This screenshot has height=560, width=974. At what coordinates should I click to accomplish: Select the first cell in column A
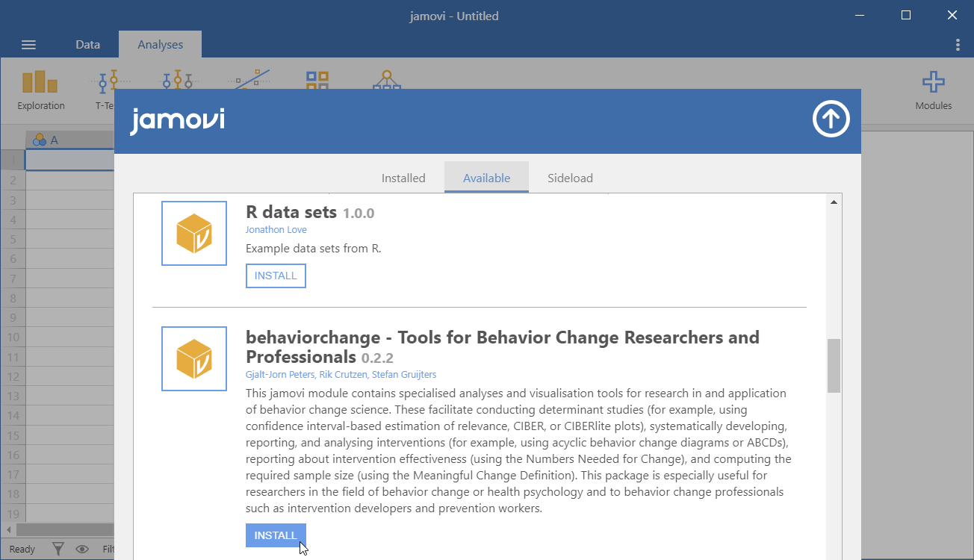(69, 160)
